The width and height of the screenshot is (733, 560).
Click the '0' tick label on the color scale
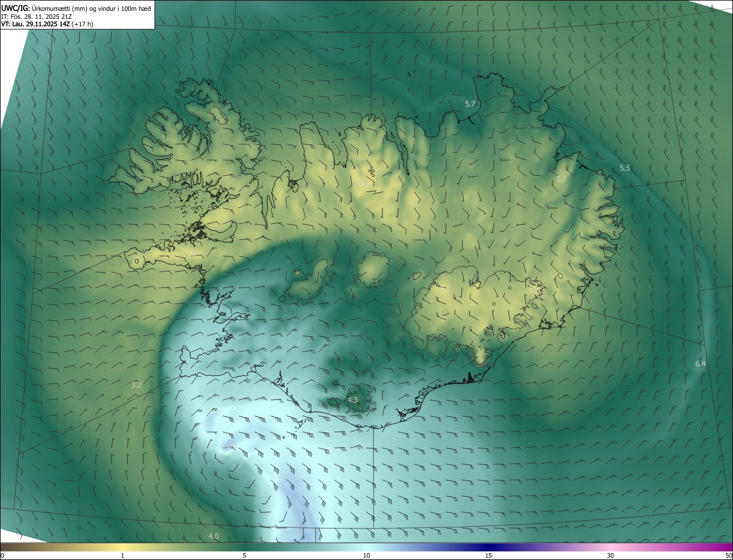(2, 555)
